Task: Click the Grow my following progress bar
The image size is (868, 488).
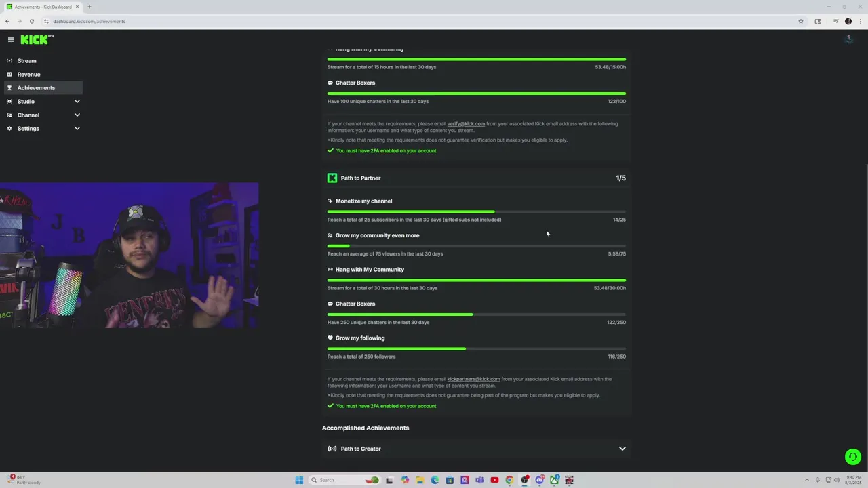Action: pos(477,349)
